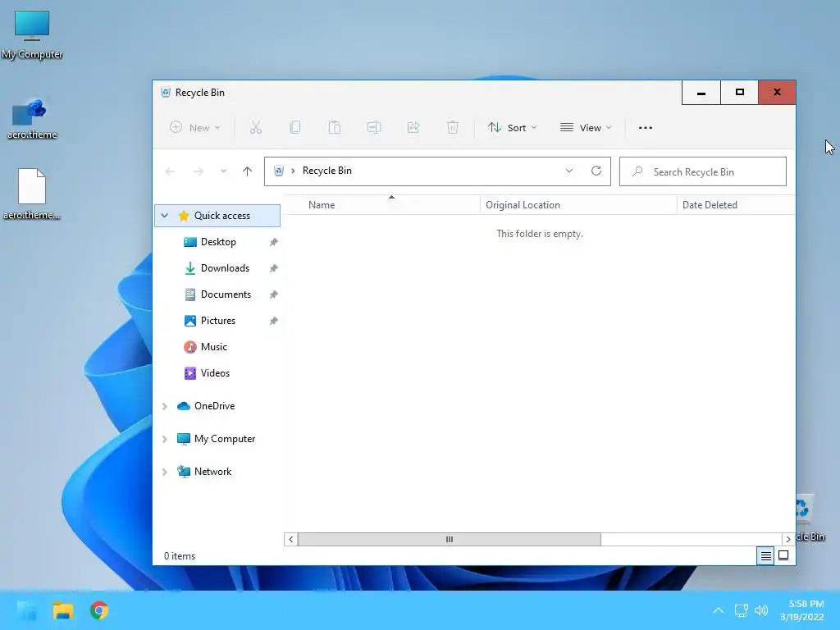Open Music in Quick access
This screenshot has width=840, height=630.
point(214,347)
